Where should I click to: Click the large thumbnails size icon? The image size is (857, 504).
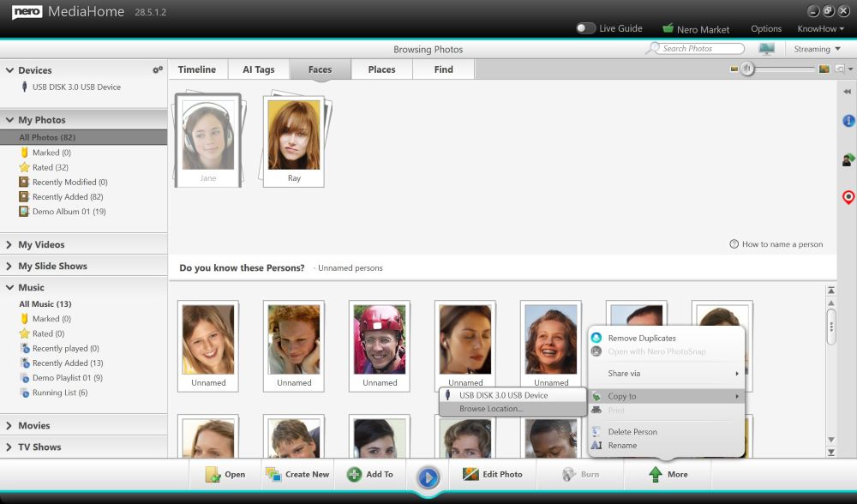pos(824,69)
